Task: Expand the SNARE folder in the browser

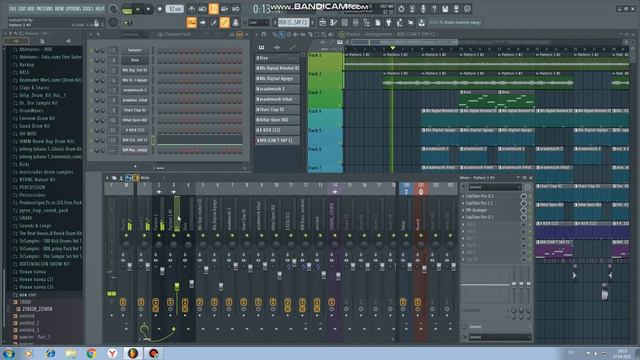Action: tap(25, 218)
